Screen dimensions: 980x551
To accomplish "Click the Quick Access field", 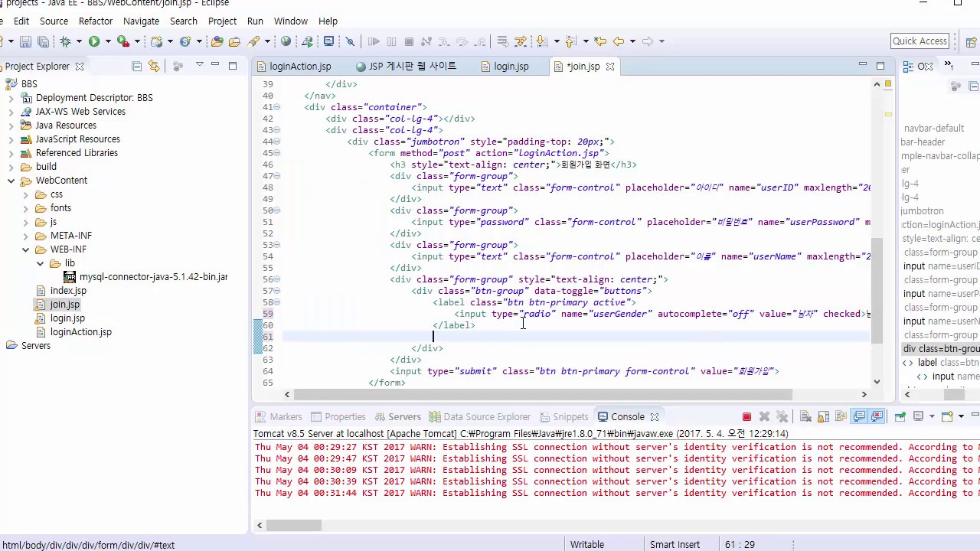I will coord(920,41).
